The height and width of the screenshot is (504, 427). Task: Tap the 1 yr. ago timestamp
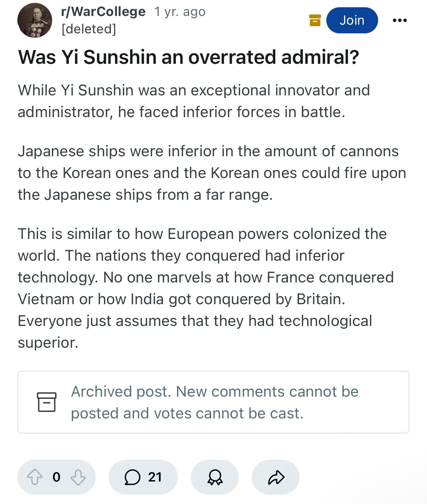click(180, 12)
